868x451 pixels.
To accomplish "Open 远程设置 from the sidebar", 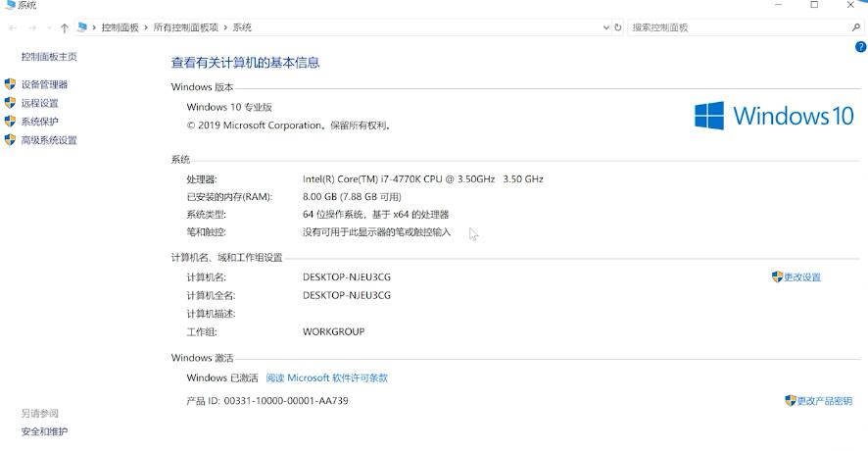I will [x=40, y=103].
